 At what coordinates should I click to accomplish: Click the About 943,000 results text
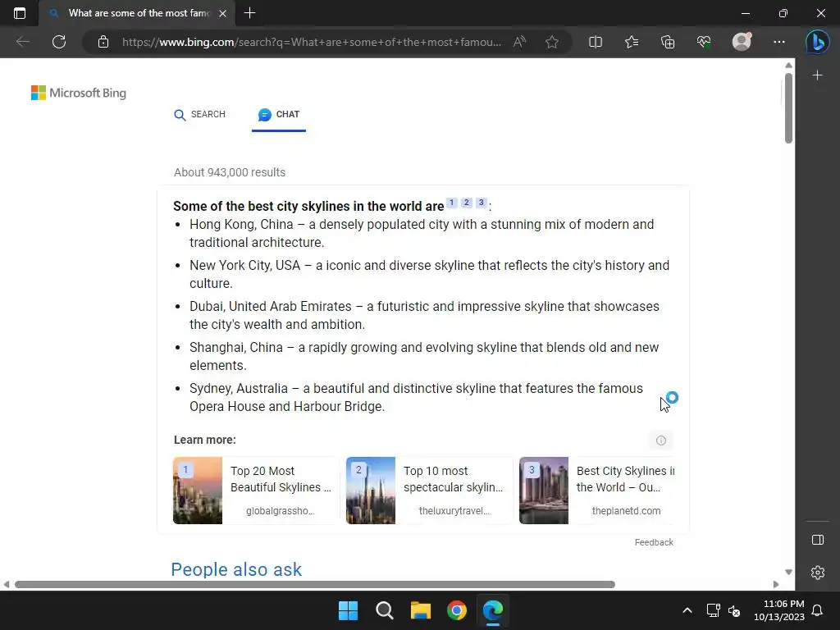230,172
